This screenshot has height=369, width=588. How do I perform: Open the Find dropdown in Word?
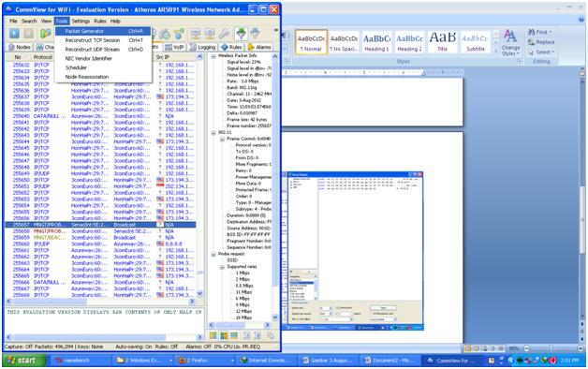[540, 32]
